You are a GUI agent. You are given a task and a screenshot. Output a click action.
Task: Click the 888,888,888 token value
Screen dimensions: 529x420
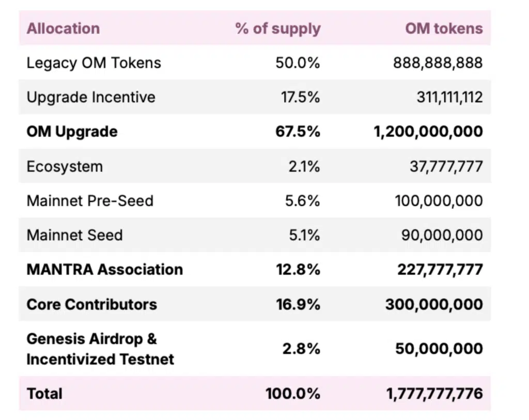(x=438, y=63)
